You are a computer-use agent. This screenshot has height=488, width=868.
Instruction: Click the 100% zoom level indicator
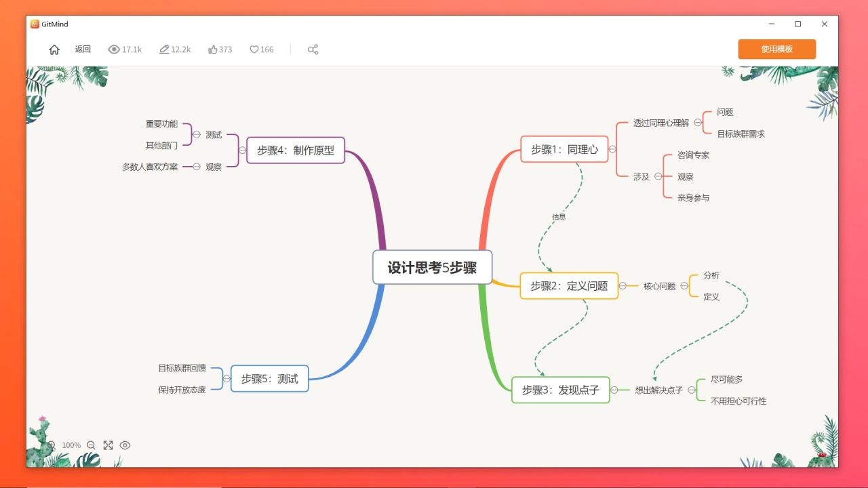point(71,445)
